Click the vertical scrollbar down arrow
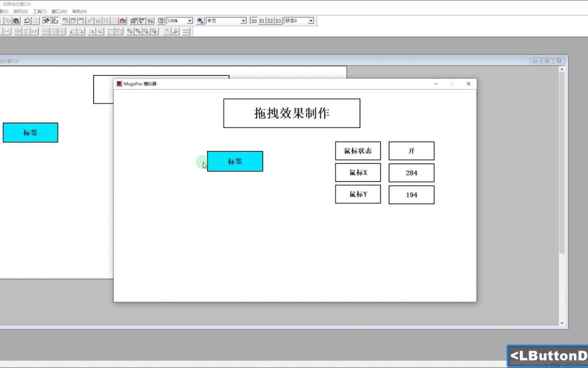This screenshot has width=588, height=368. click(x=562, y=322)
